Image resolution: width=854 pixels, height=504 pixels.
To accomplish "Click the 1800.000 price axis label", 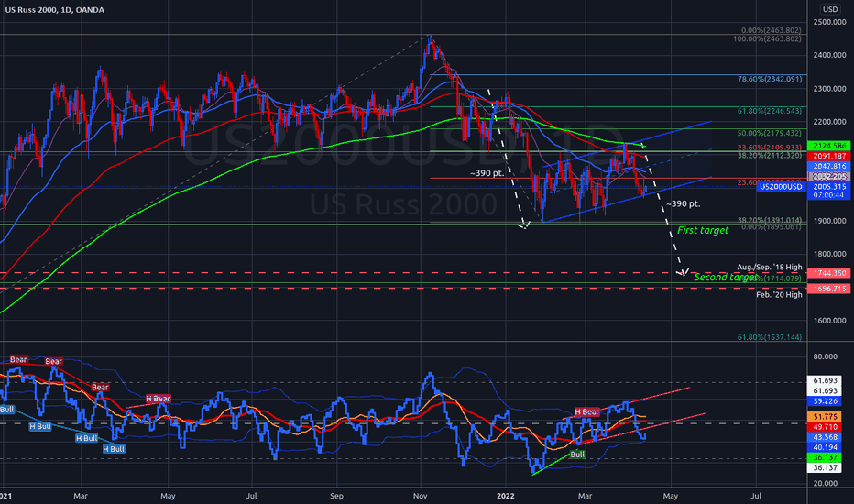I will [829, 254].
